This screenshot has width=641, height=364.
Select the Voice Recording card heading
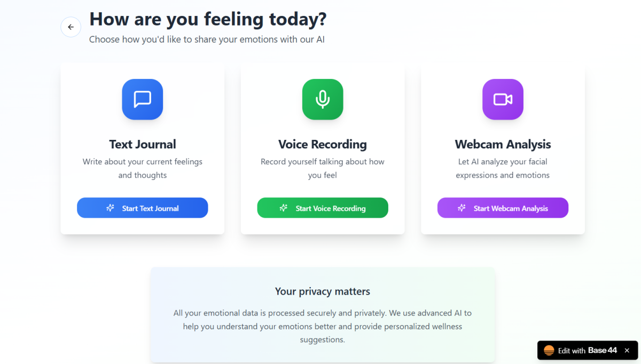click(x=323, y=145)
